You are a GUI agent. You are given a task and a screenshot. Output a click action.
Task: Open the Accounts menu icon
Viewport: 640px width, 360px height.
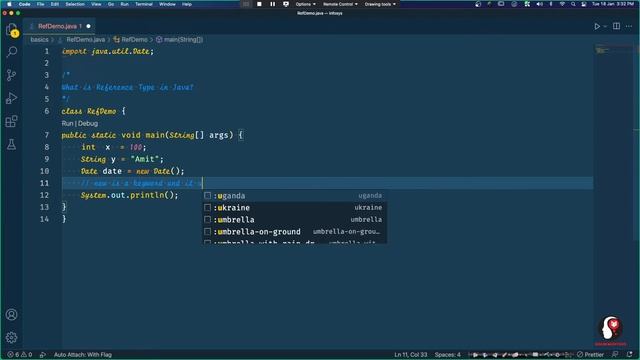pos(12,314)
